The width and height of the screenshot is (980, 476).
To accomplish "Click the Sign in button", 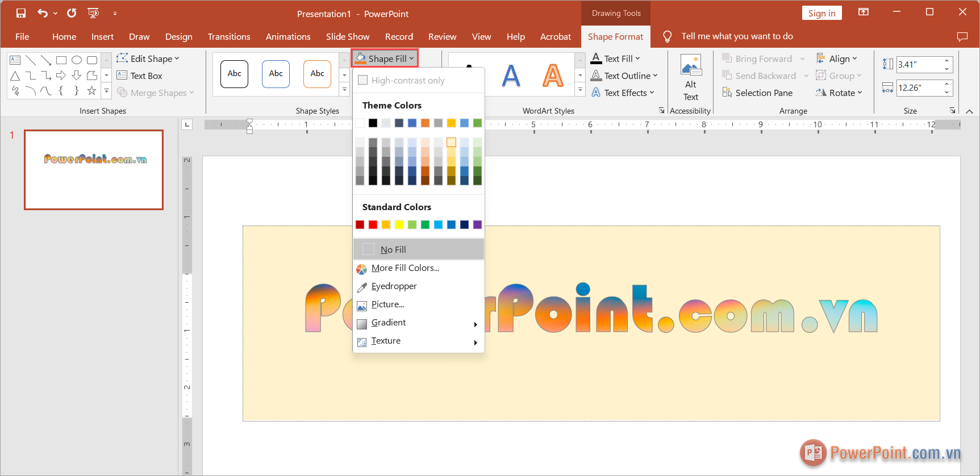I will click(x=821, y=13).
